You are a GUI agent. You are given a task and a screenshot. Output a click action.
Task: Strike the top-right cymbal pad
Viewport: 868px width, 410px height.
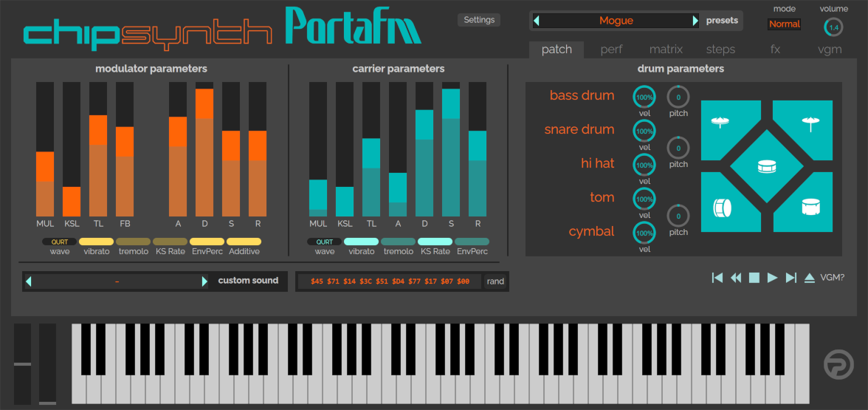click(810, 124)
